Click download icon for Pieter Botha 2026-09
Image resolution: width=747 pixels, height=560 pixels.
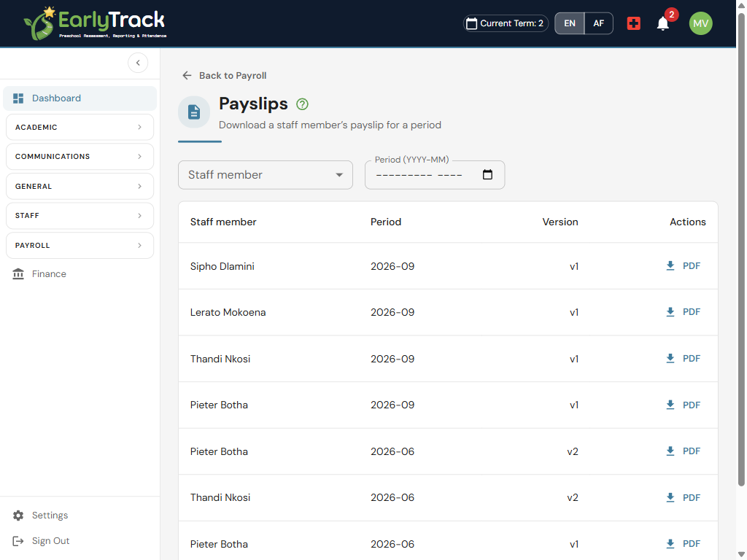670,405
